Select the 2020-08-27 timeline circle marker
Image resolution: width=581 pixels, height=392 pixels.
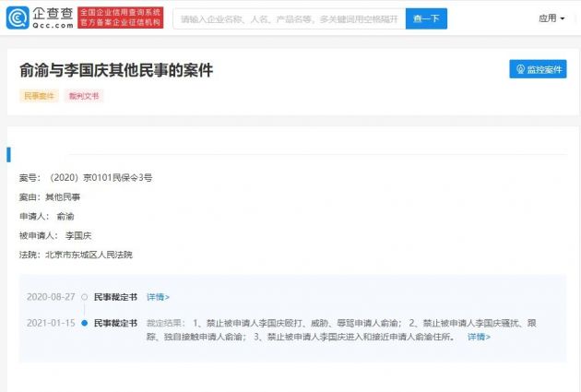click(x=85, y=297)
